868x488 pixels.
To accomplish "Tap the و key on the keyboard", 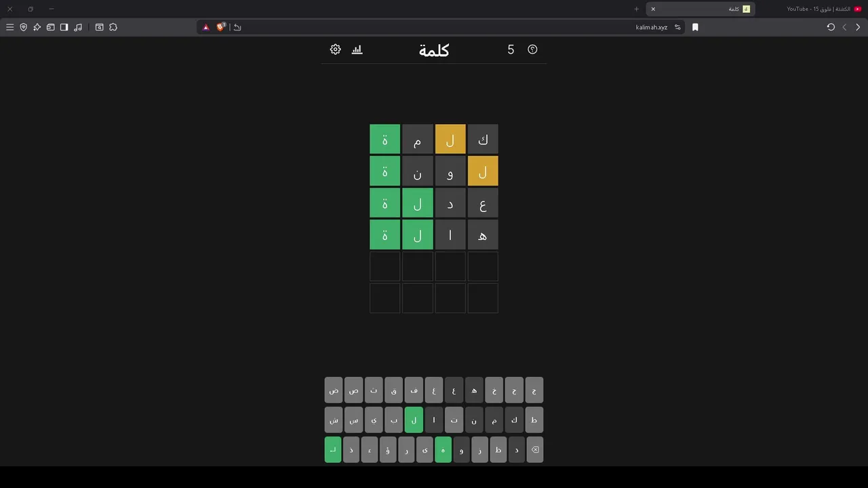I will pos(462,449).
